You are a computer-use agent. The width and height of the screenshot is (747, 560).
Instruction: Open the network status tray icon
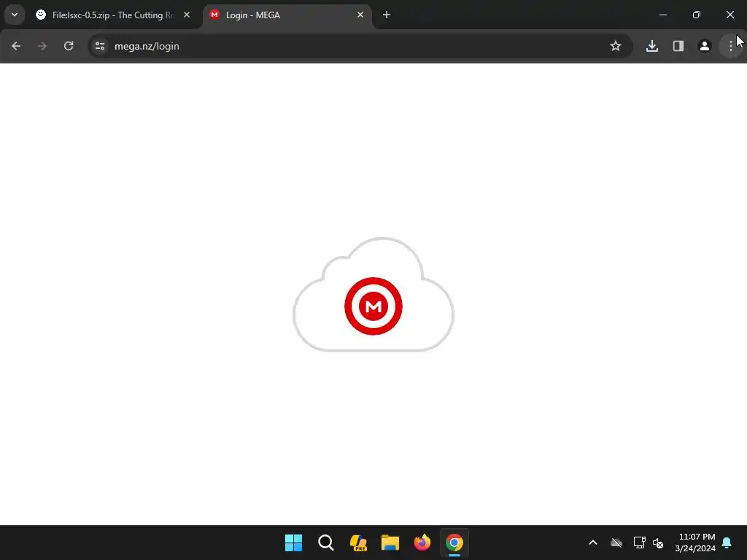[639, 542]
